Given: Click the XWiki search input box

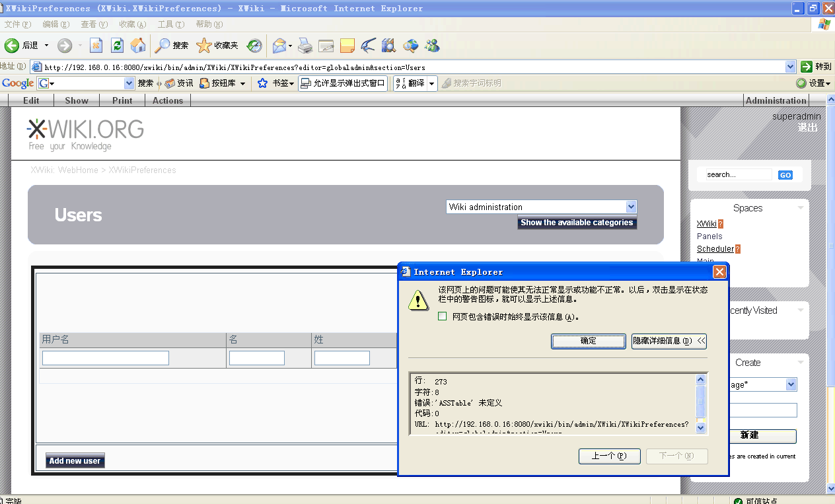Looking at the screenshot, I should click(738, 174).
